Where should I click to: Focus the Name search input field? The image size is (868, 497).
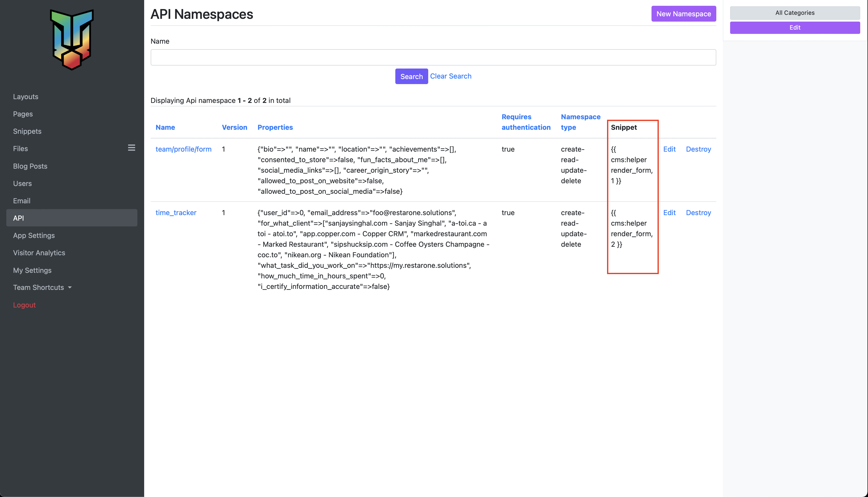(433, 57)
